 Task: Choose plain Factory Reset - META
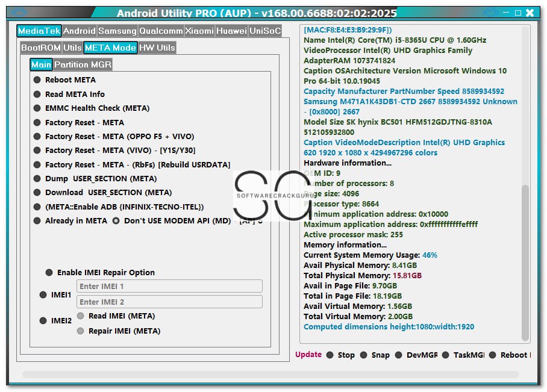click(x=79, y=123)
